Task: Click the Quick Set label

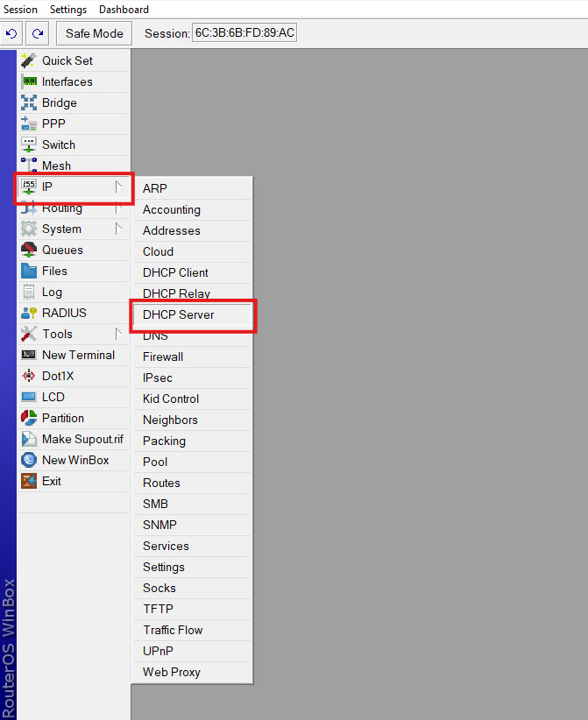Action: click(67, 60)
